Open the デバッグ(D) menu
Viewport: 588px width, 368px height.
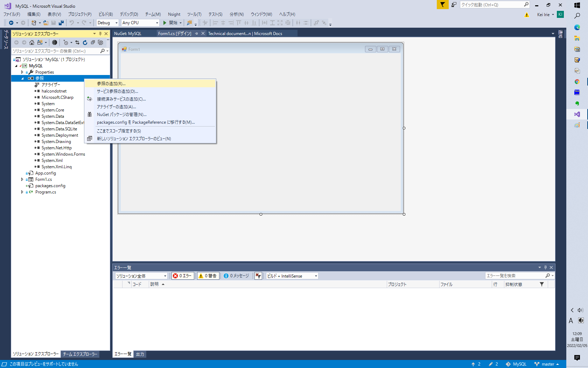tap(129, 14)
